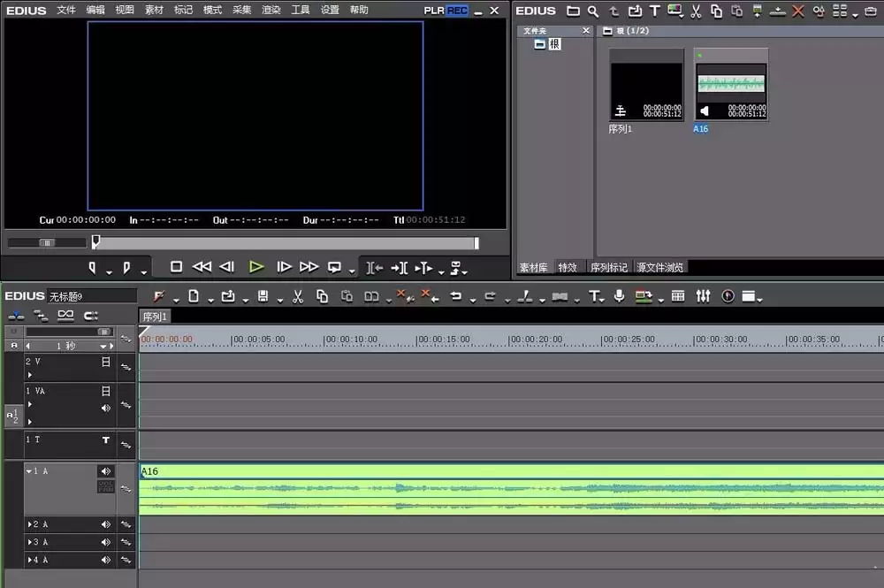
Task: Select the cut scissors icon in timeline toolbar
Action: 298,296
